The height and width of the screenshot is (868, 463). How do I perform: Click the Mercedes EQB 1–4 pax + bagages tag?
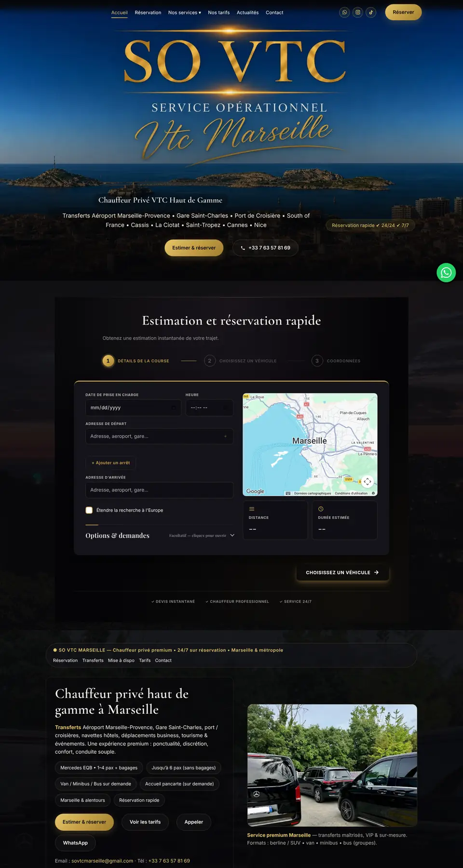[99, 768]
